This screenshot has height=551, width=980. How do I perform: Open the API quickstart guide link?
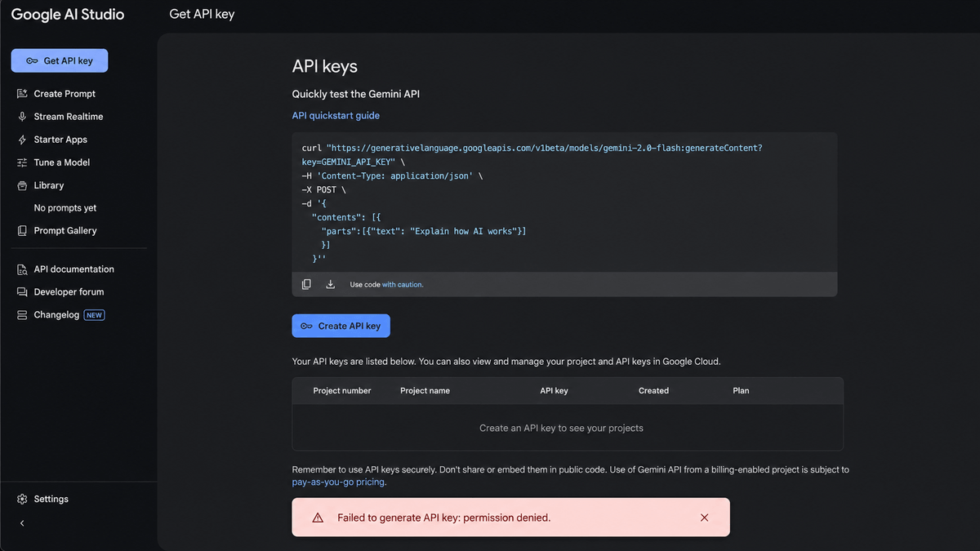point(336,116)
